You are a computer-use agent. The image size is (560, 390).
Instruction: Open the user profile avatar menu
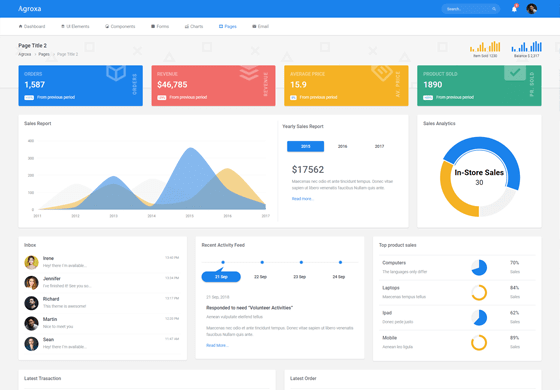click(531, 9)
